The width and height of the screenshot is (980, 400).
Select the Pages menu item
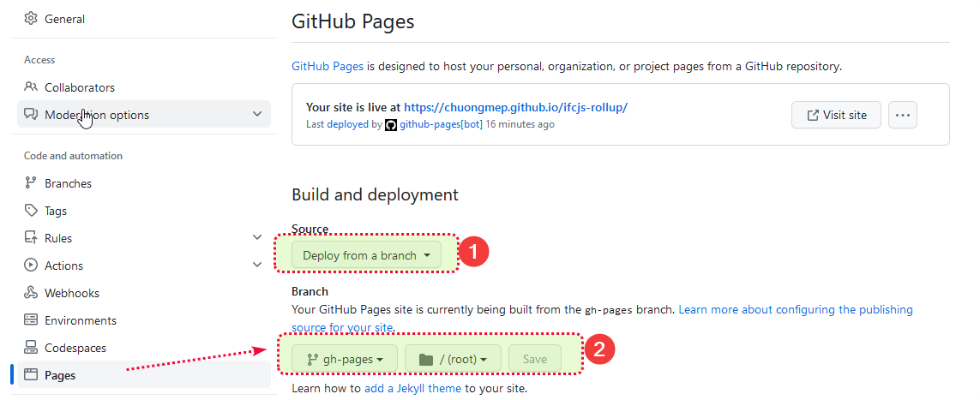60,375
